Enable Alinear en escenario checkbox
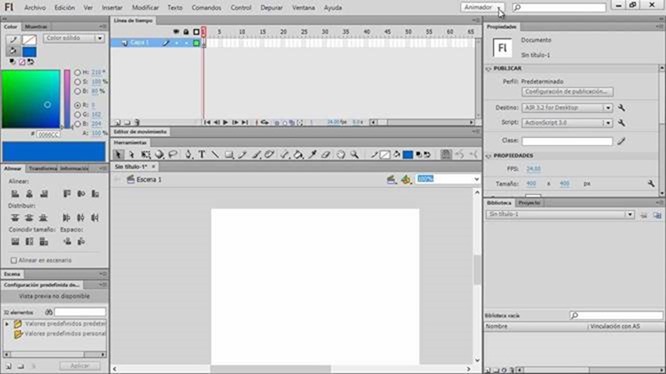The width and height of the screenshot is (666, 374). click(x=14, y=260)
